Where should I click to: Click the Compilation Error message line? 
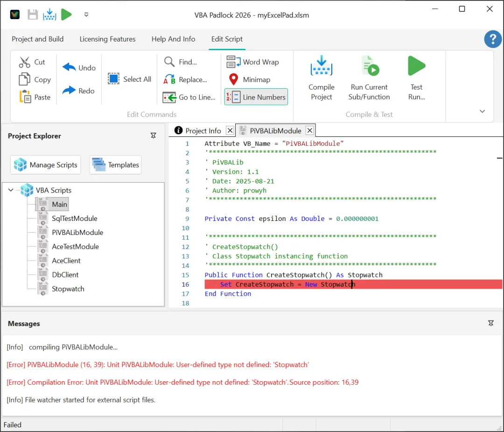(x=182, y=382)
